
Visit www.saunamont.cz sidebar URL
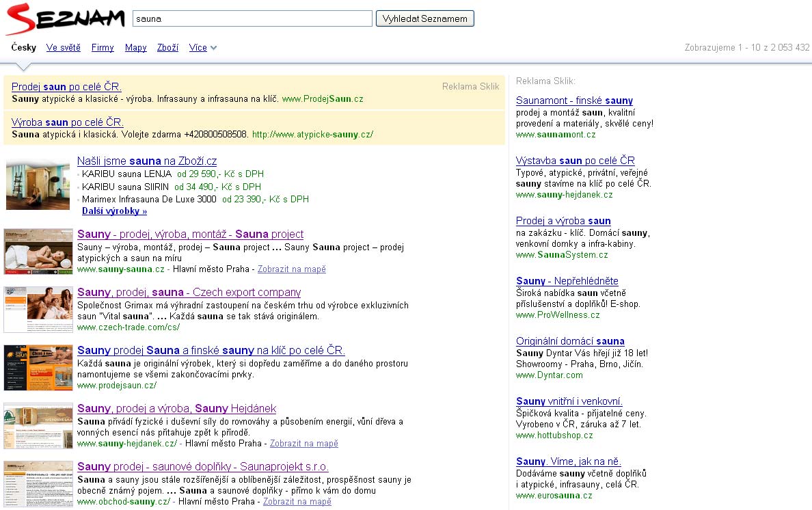556,135
